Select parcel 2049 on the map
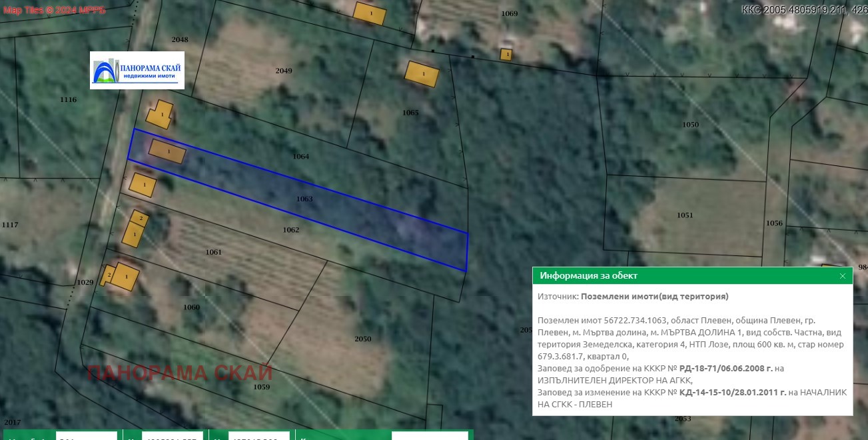The image size is (868, 440). pos(284,71)
